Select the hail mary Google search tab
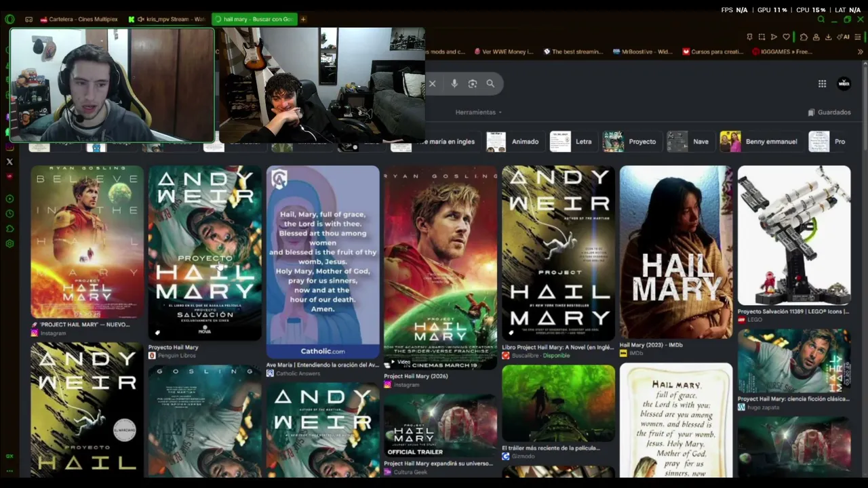Viewport: 868px width, 488px height. click(254, 19)
